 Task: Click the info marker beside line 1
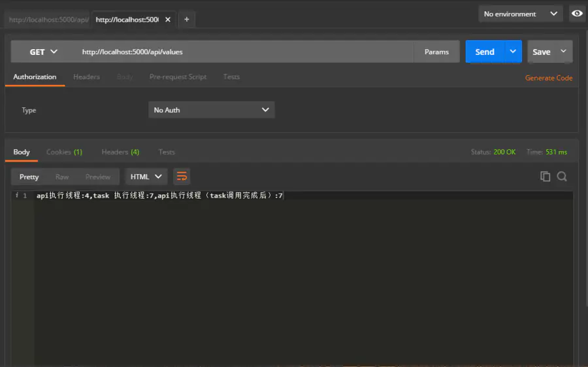(x=16, y=195)
